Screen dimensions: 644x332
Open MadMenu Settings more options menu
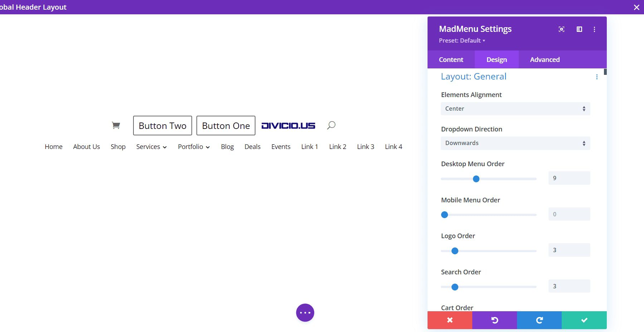pyautogui.click(x=595, y=29)
